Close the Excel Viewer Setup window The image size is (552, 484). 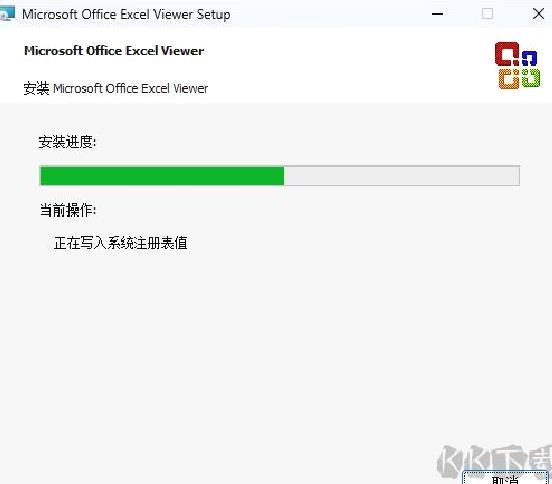tap(538, 14)
